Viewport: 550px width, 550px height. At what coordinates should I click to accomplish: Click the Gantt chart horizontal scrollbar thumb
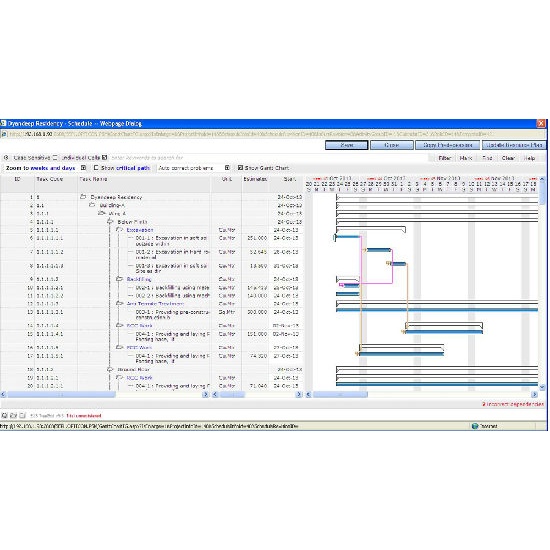(x=340, y=395)
